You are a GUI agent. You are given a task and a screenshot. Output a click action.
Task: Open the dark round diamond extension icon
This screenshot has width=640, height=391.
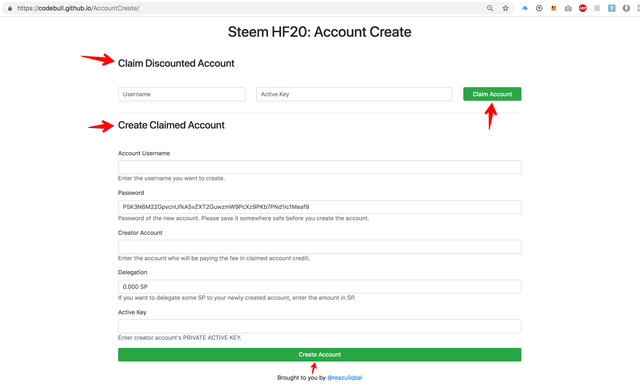tap(626, 8)
